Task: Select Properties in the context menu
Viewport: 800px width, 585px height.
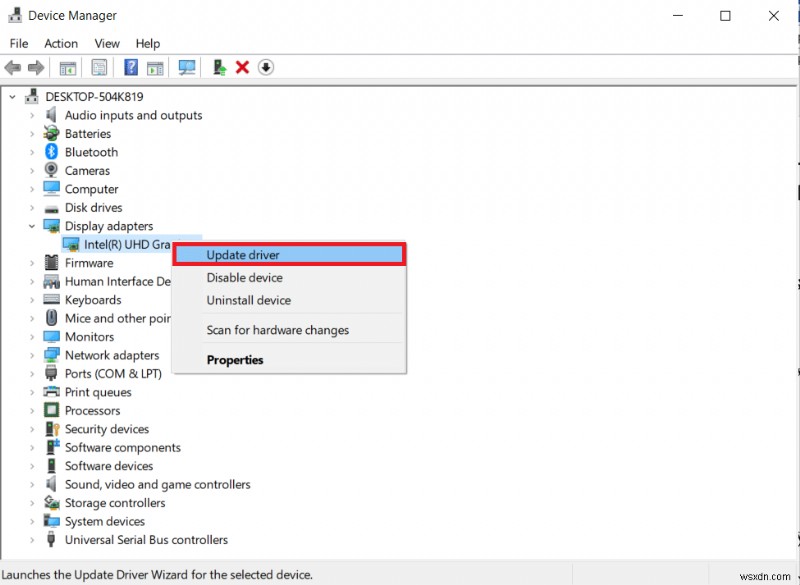Action: [x=234, y=360]
